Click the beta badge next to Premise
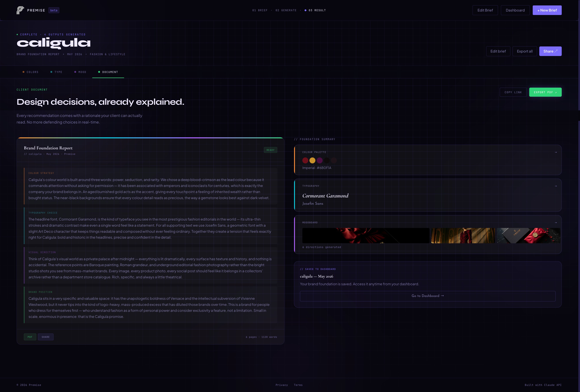 point(54,10)
